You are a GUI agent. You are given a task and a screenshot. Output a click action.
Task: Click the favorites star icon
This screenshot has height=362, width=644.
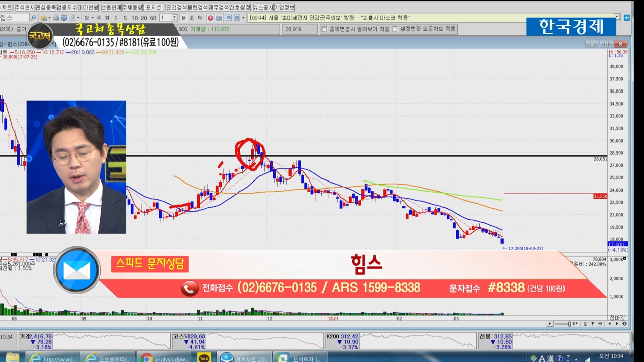(x=44, y=18)
